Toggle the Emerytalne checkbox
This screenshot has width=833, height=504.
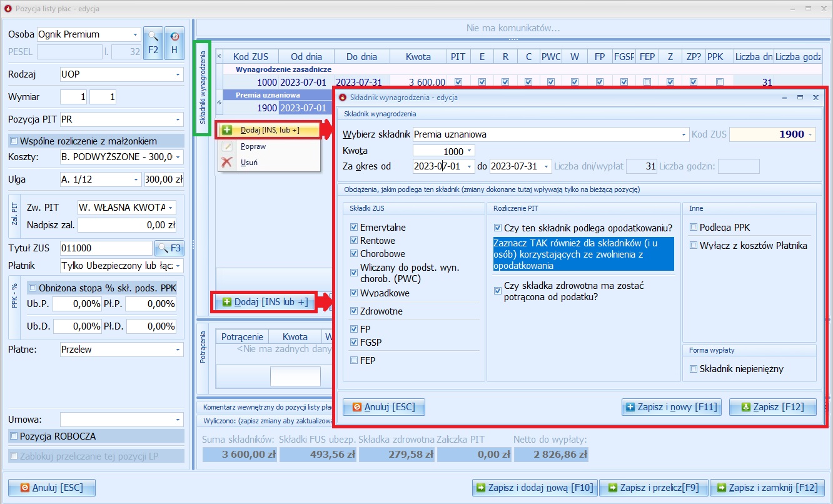(x=354, y=228)
